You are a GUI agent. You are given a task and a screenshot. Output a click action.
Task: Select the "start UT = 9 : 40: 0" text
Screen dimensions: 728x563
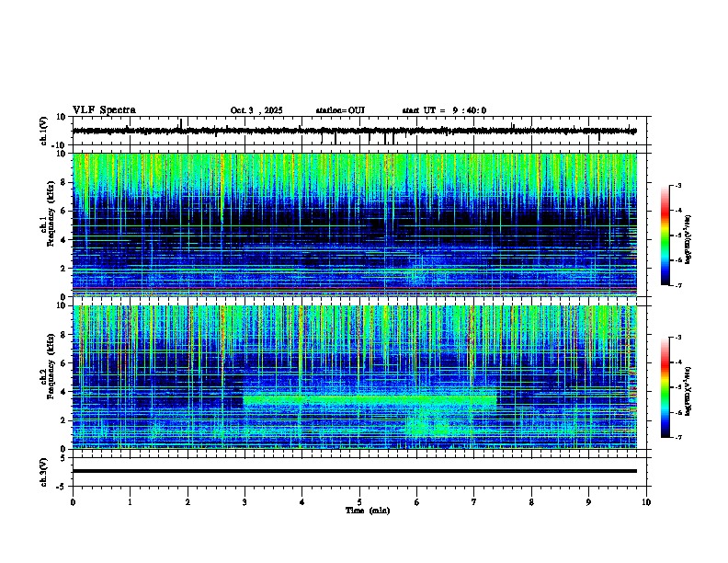click(x=444, y=110)
